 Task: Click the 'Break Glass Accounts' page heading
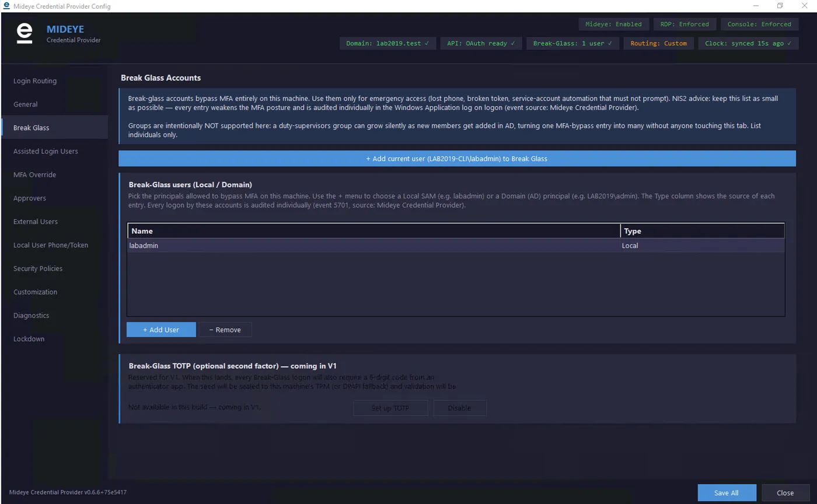[160, 78]
